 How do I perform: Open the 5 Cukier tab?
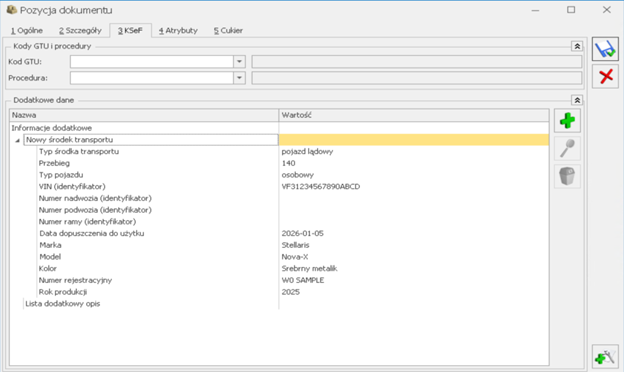pyautogui.click(x=228, y=31)
